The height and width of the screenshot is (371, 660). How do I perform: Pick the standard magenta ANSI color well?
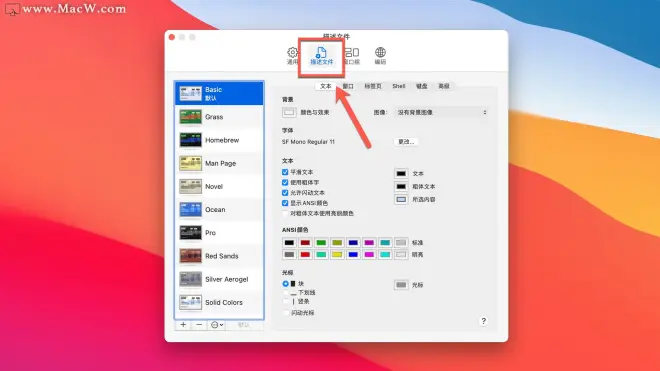[369, 243]
